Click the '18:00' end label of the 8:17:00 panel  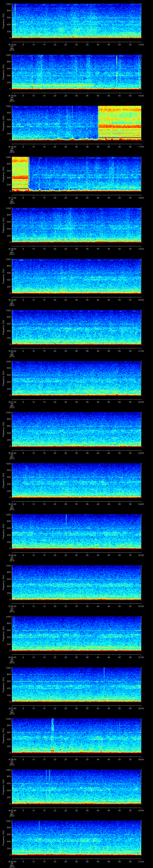click(141, 198)
